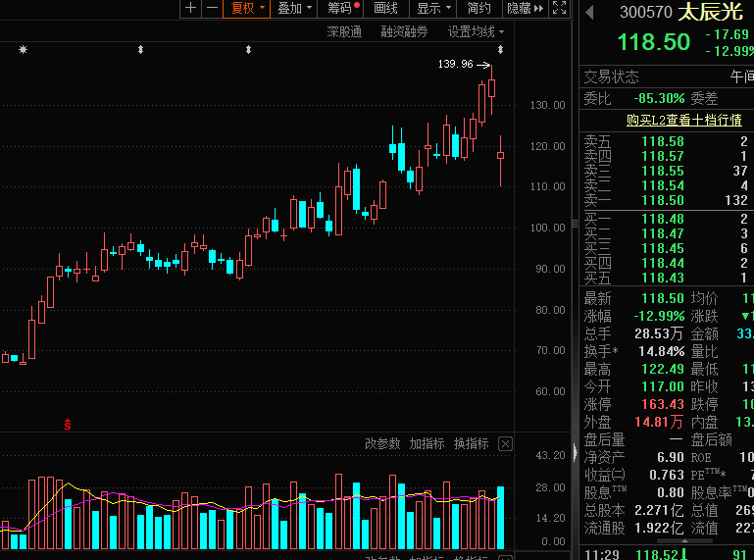Switch to 简约 simple view
Image resolution: width=754 pixels, height=560 pixels.
point(478,8)
